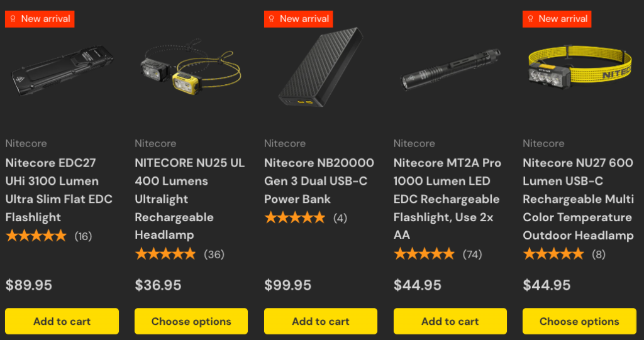Image resolution: width=644 pixels, height=340 pixels.
Task: Open the Nitecore NU27 600 Lumen title link
Action: coord(578,199)
